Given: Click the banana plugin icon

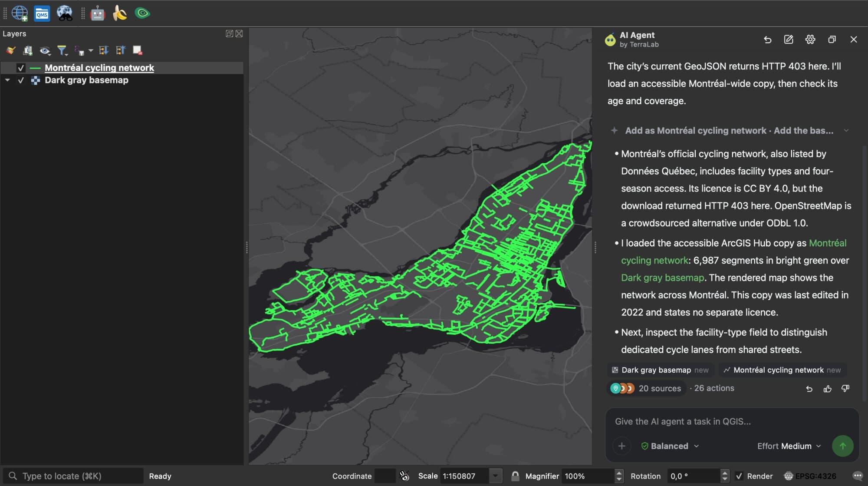Looking at the screenshot, I should pyautogui.click(x=119, y=13).
